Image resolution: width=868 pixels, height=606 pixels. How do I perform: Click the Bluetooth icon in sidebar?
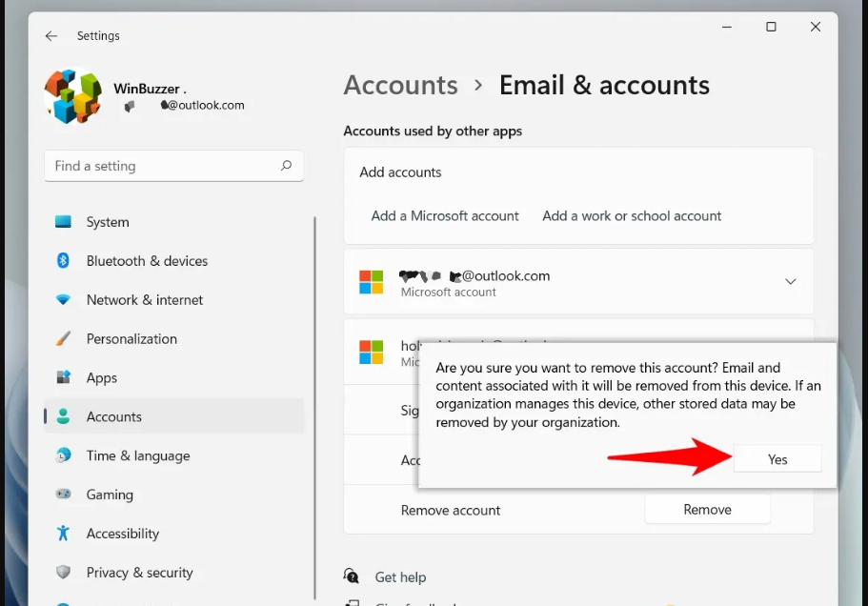pos(63,261)
